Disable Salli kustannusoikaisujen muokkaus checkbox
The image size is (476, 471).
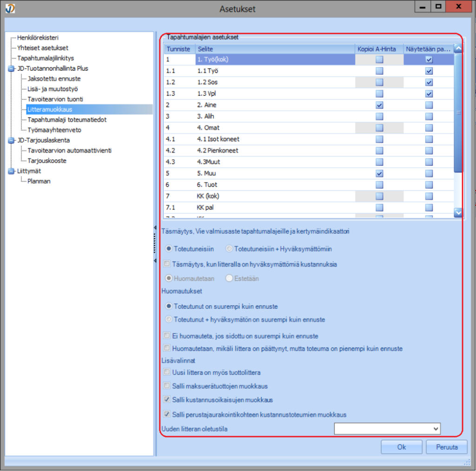point(167,399)
